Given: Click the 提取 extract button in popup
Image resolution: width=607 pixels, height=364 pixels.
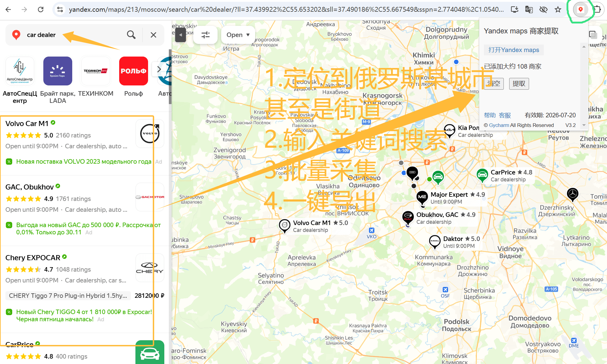Looking at the screenshot, I should point(519,83).
